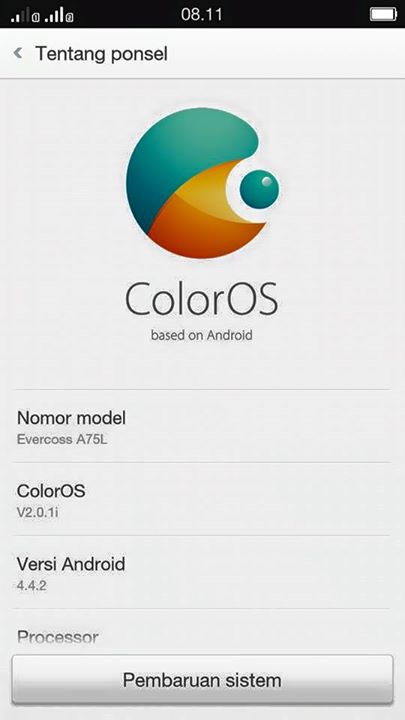Tap the V2.0.1i version value
The height and width of the screenshot is (720, 405).
38,512
